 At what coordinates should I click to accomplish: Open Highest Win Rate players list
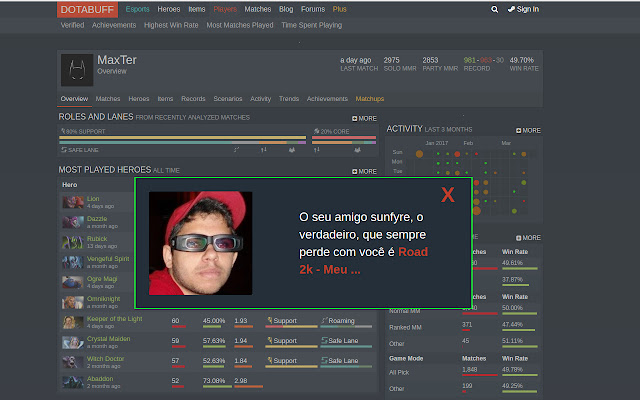point(171,25)
